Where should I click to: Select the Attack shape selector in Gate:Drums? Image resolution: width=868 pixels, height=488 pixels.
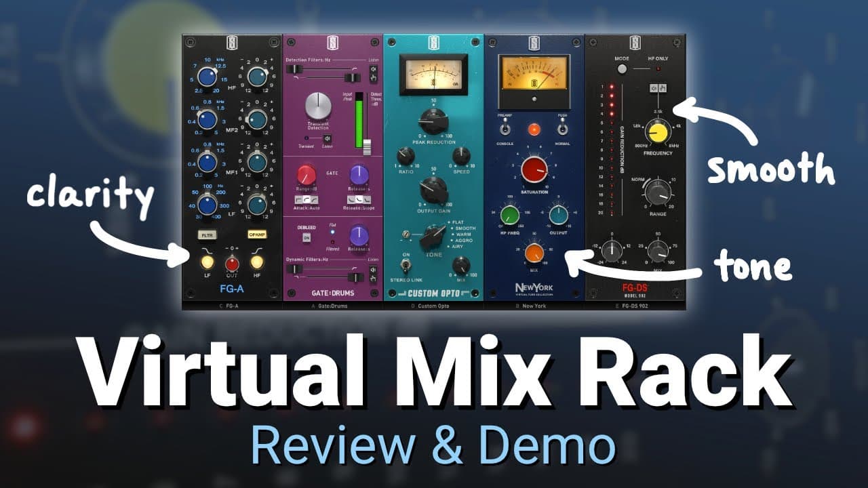307,200
